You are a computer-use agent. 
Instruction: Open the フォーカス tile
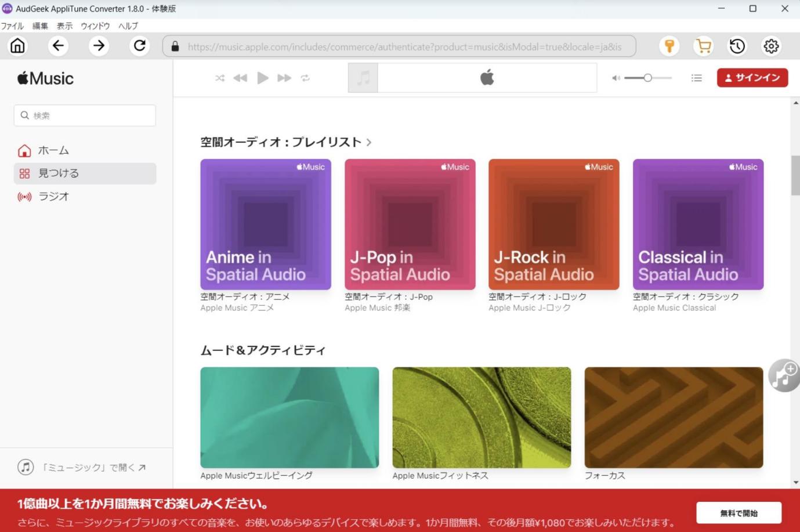[674, 418]
